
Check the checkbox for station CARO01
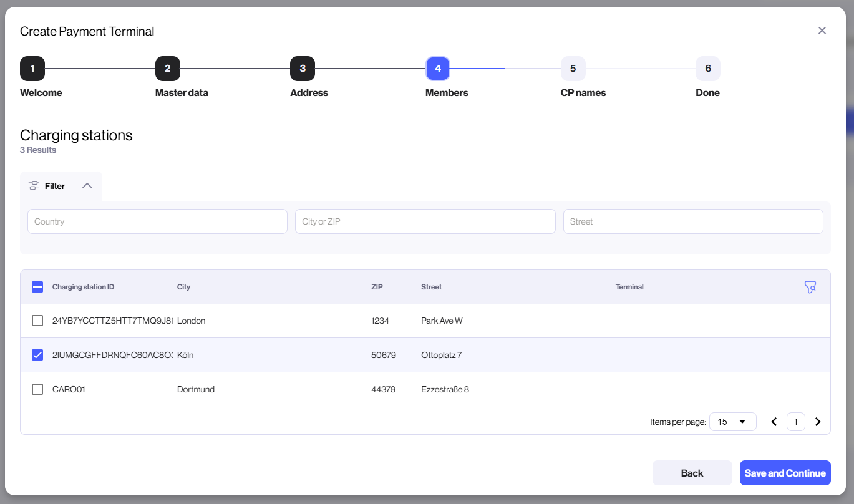point(37,389)
